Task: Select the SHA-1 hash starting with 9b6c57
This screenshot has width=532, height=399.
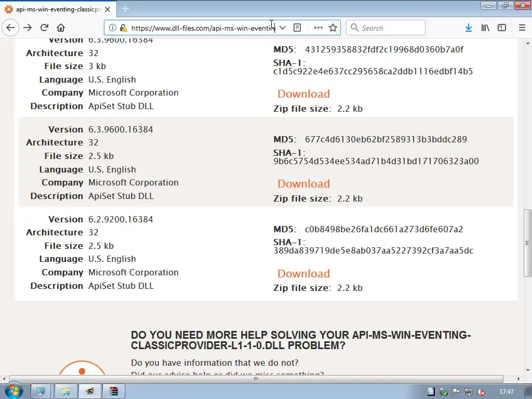Action: tap(376, 161)
